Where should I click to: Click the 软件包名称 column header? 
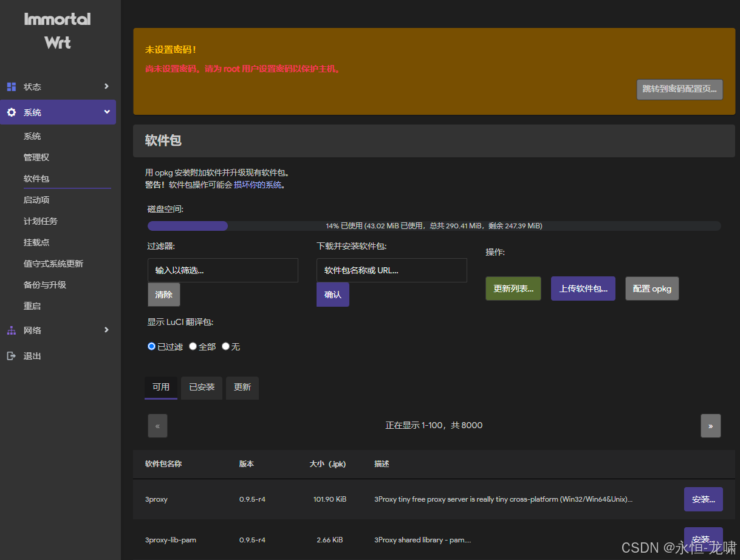(x=163, y=463)
